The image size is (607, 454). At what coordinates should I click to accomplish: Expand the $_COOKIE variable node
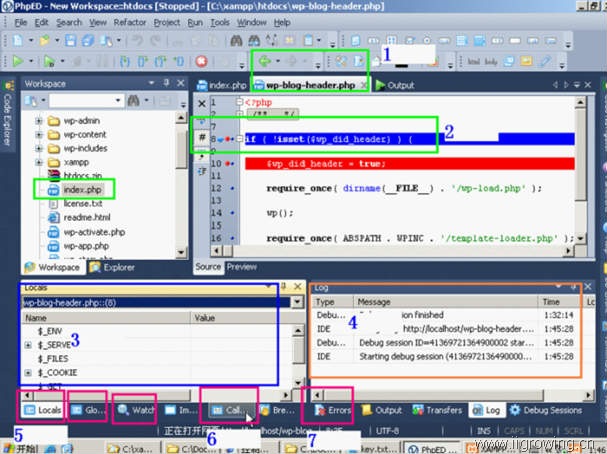point(28,373)
